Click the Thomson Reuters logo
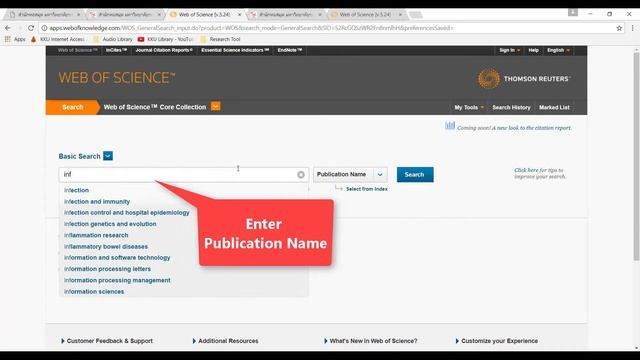The image size is (640, 360). (x=524, y=79)
